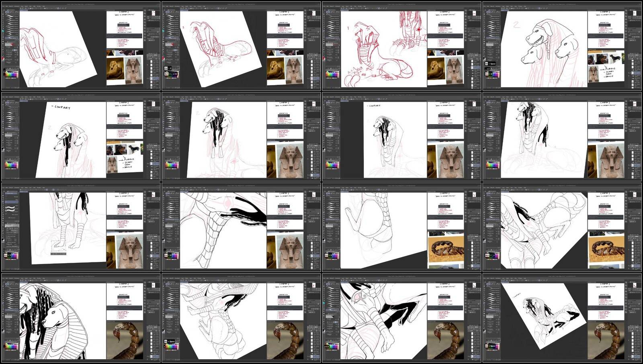643x364 pixels.
Task: Click the scorpion tail photo in the bottom-left frame
Action: (124, 340)
